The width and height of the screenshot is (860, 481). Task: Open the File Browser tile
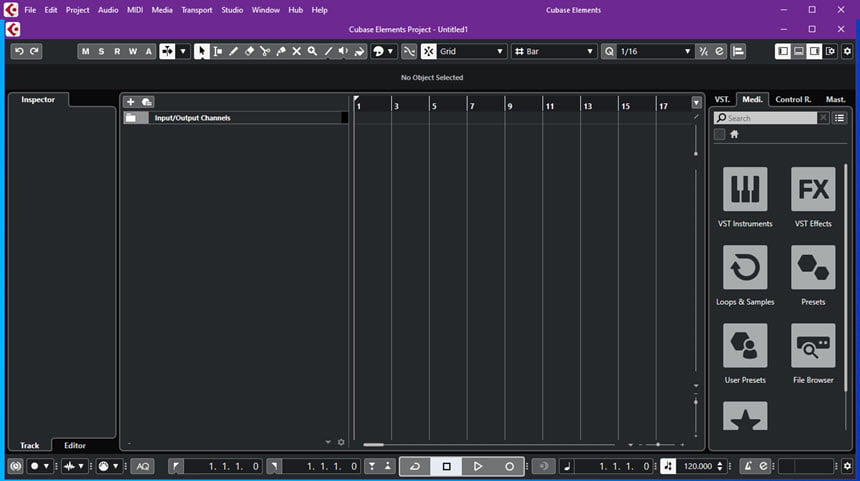813,346
